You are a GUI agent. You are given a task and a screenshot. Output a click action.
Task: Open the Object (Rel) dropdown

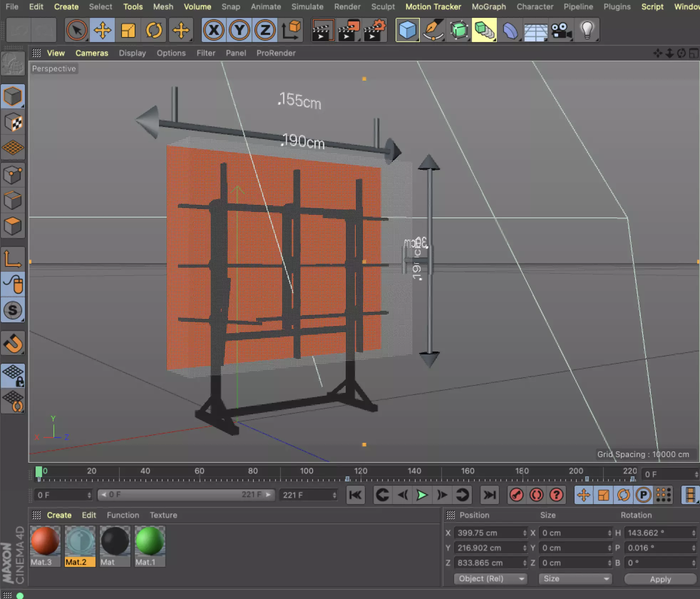pos(490,579)
